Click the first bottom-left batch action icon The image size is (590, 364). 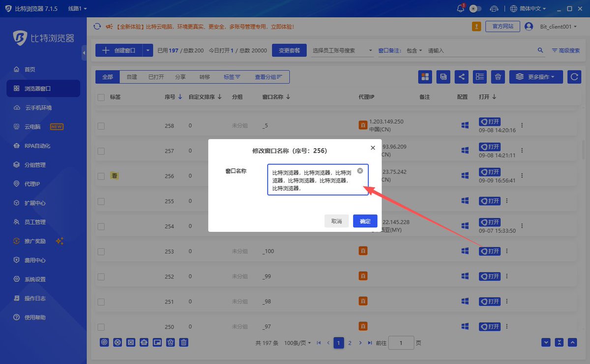point(104,342)
